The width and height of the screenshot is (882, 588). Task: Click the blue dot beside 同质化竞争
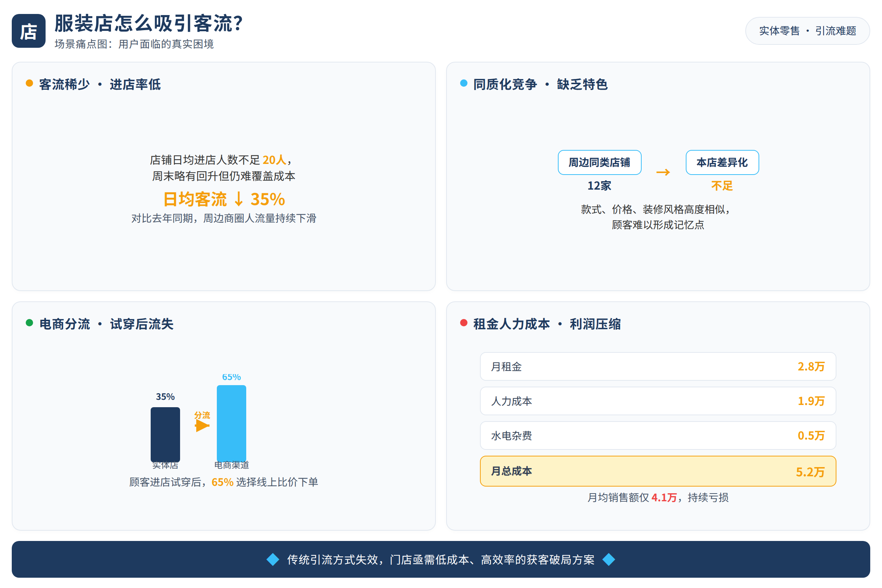[x=463, y=83]
